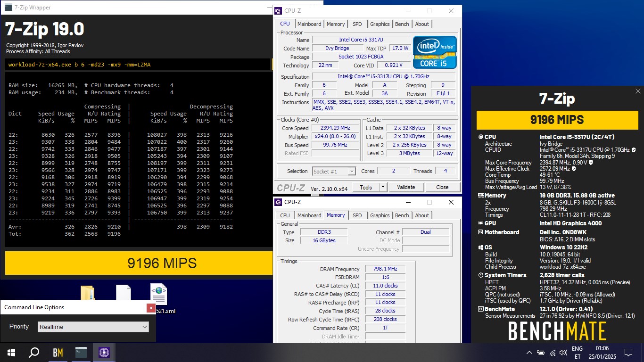The width and height of the screenshot is (644, 362).
Task: Click the 7-Zip Wrapper title bar icon
Action: pyautogui.click(x=8, y=7)
